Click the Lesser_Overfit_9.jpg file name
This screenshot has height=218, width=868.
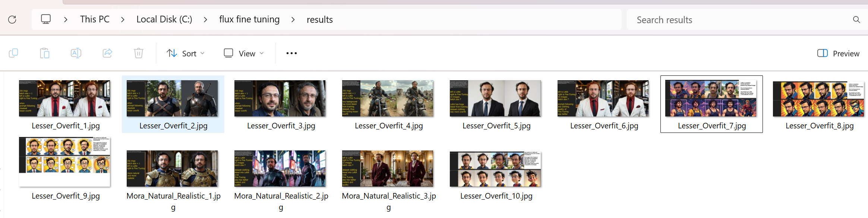coord(66,196)
